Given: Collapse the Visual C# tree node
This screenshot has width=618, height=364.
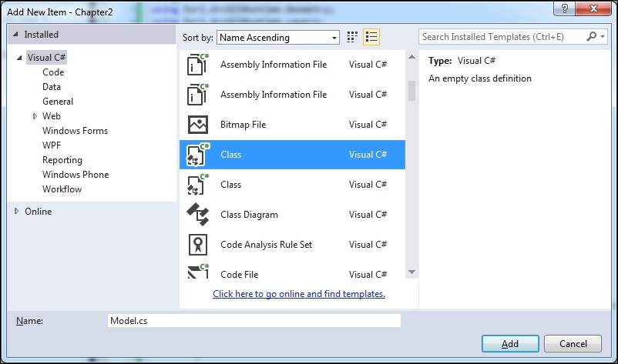Looking at the screenshot, I should click(19, 58).
